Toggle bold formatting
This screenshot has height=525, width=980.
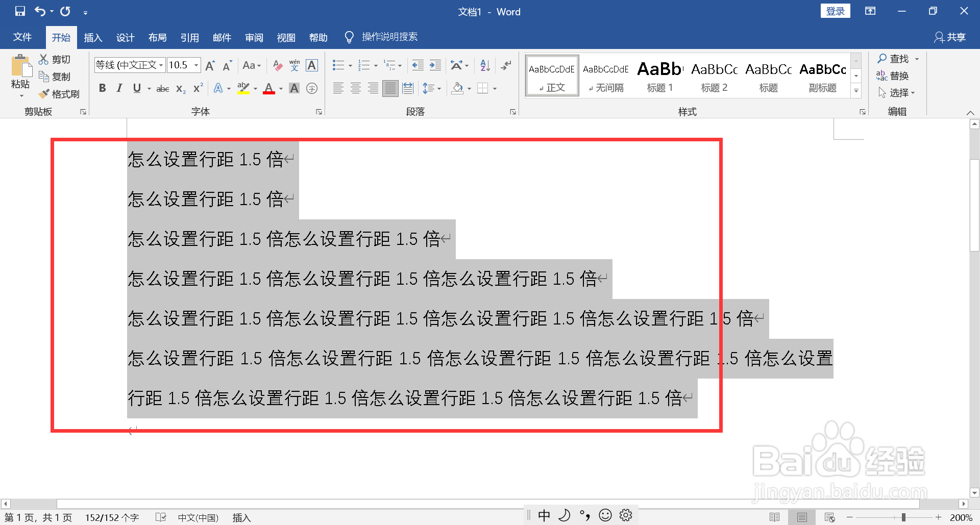(x=103, y=89)
